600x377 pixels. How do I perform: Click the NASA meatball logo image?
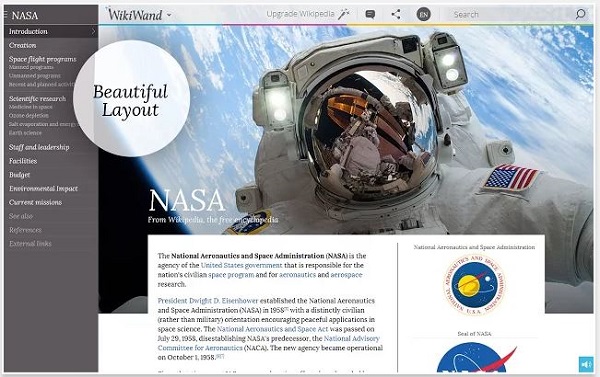[x=476, y=357]
